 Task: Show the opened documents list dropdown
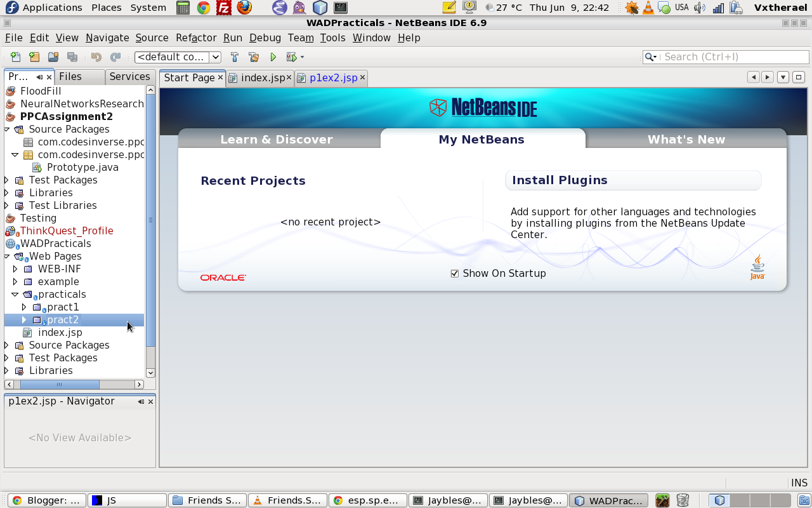click(x=783, y=77)
